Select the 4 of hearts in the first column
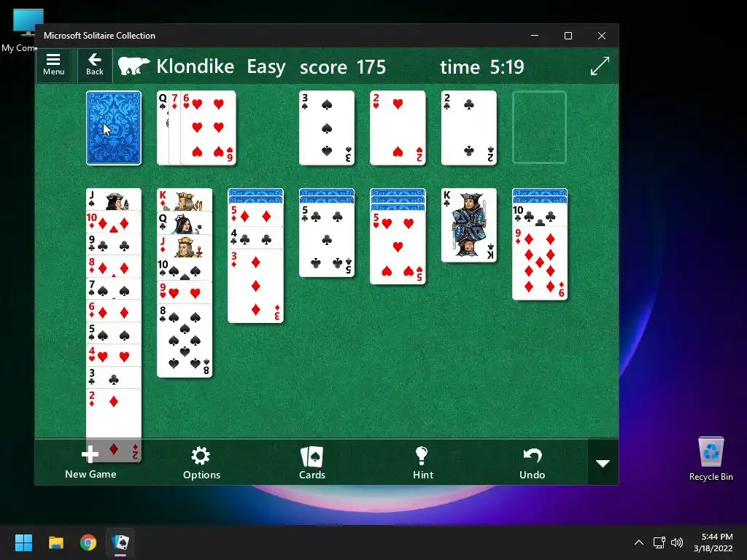The image size is (747, 560). (114, 355)
